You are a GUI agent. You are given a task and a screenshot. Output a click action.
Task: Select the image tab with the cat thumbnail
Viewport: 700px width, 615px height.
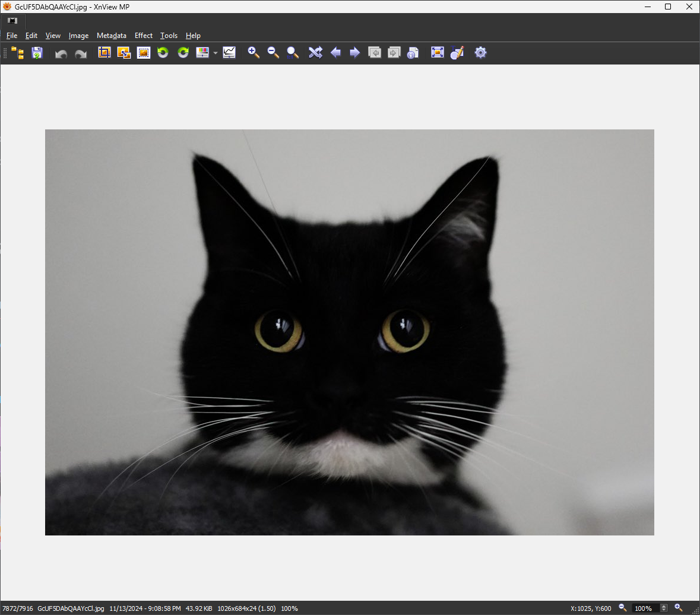[12, 21]
